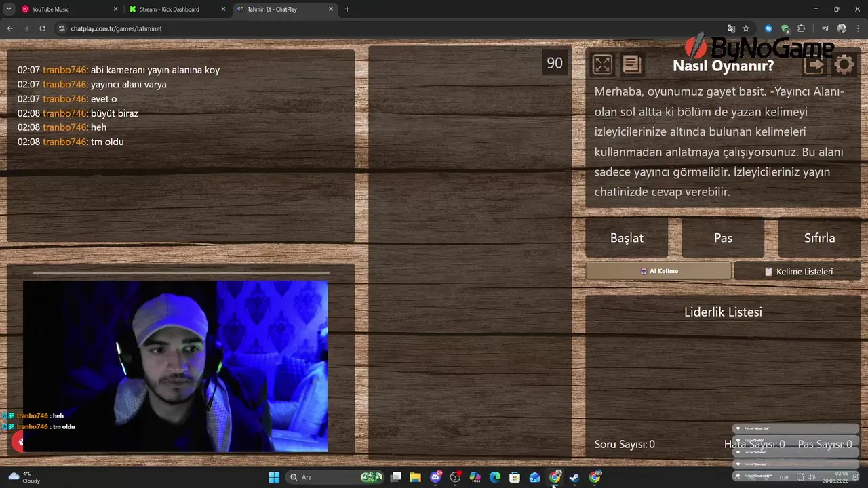Click chat message 'büyüt biraz'
Image resolution: width=868 pixels, height=488 pixels.
coord(115,113)
